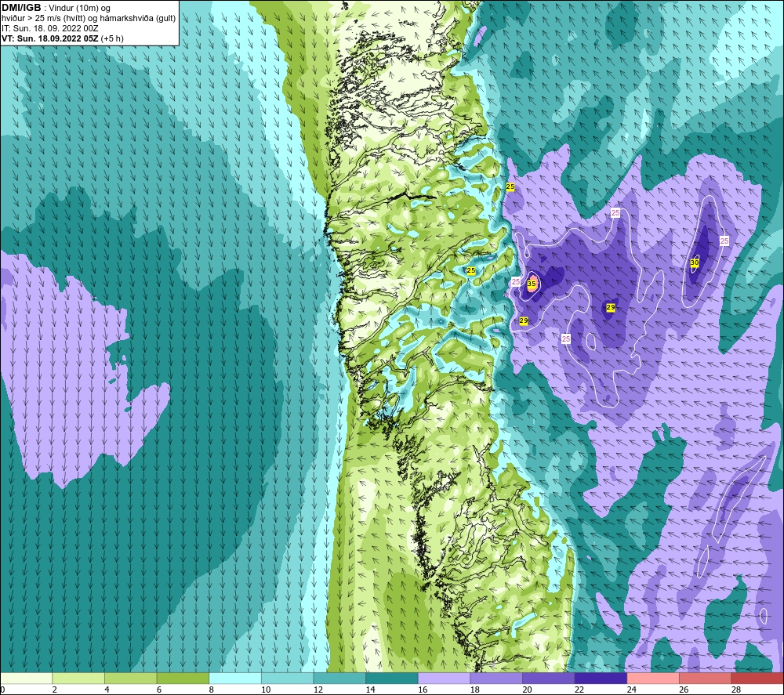Click the light cyan 8–10 m/s legend swatch
Image resolution: width=784 pixels, height=695 pixels.
click(x=235, y=678)
